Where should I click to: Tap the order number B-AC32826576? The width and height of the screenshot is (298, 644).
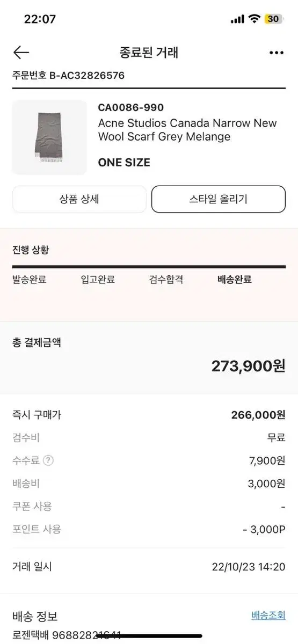coord(87,76)
